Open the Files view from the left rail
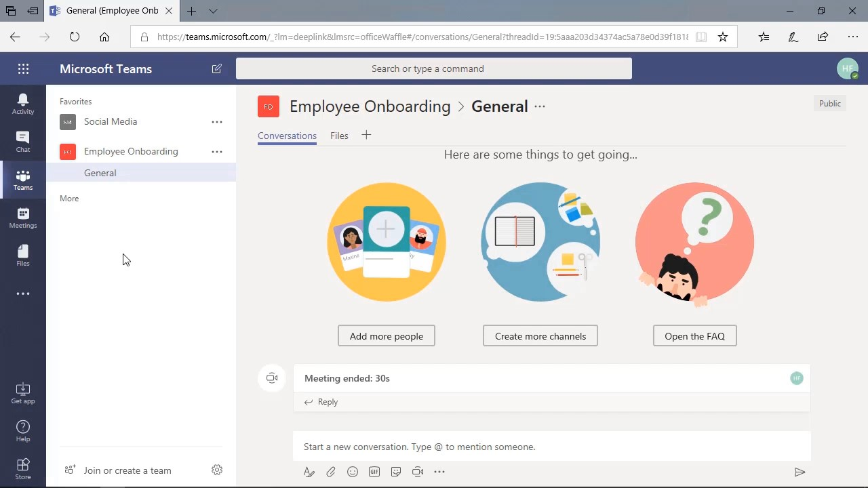 pyautogui.click(x=23, y=255)
